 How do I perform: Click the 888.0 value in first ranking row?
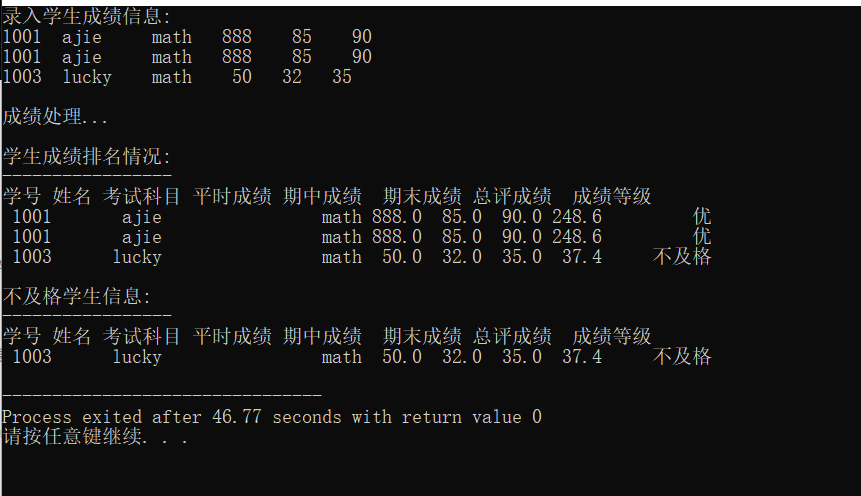397,217
